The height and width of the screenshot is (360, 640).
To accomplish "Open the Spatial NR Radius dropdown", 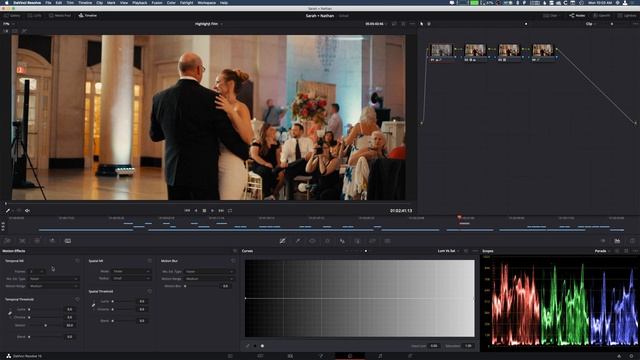I will point(131,278).
